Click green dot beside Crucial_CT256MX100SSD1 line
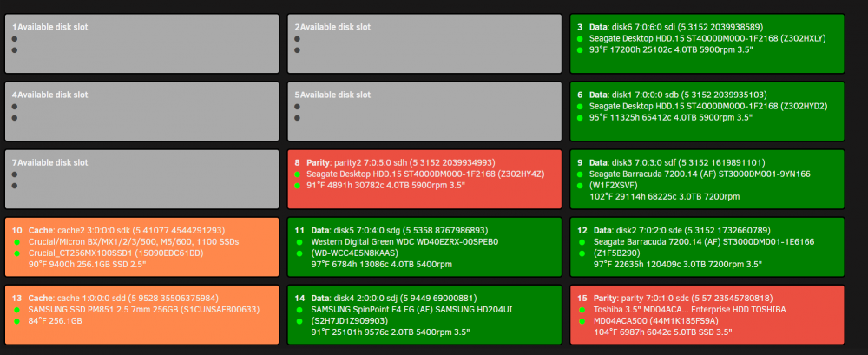Viewport: 868px width, 355px height. tap(16, 253)
